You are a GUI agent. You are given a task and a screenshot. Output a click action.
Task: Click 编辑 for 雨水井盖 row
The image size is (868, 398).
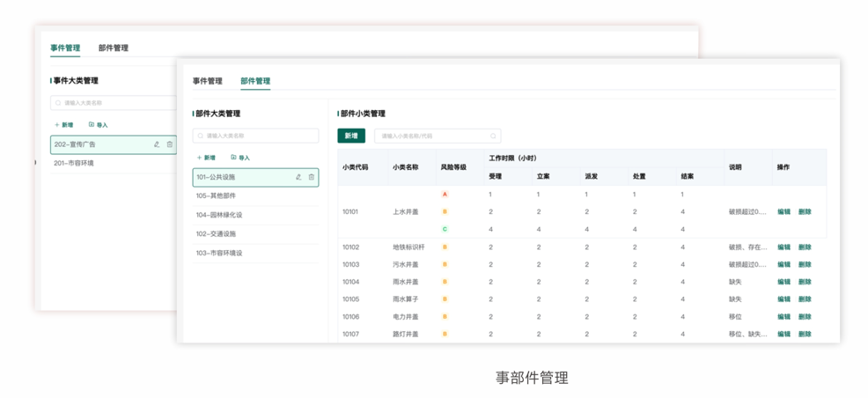(x=783, y=282)
